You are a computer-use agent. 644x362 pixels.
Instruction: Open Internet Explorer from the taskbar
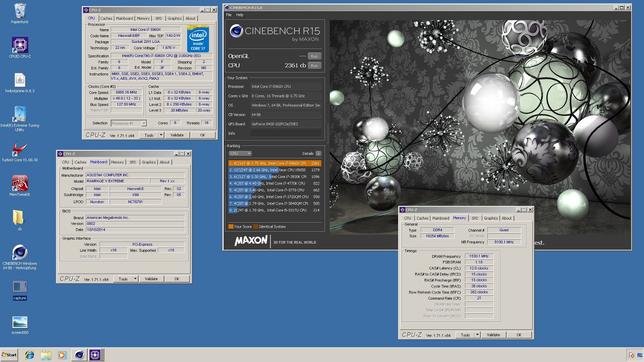pyautogui.click(x=29, y=355)
